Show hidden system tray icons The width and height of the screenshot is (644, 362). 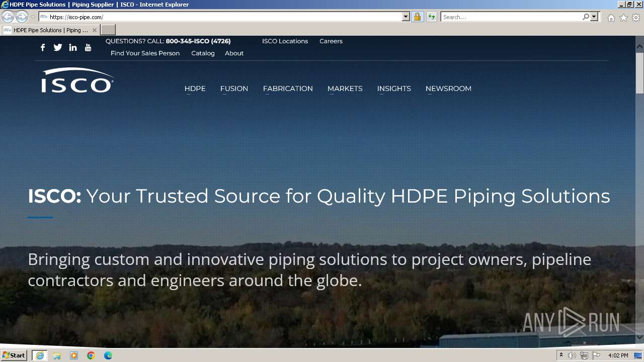tap(561, 355)
